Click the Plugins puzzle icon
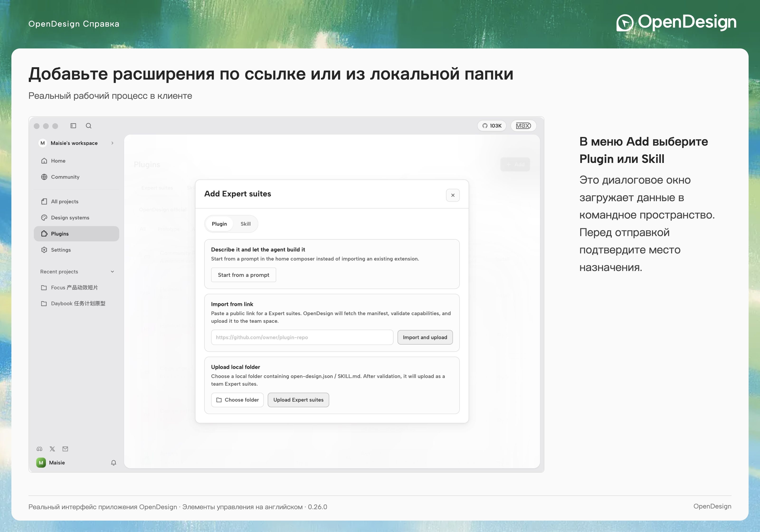 coord(44,234)
